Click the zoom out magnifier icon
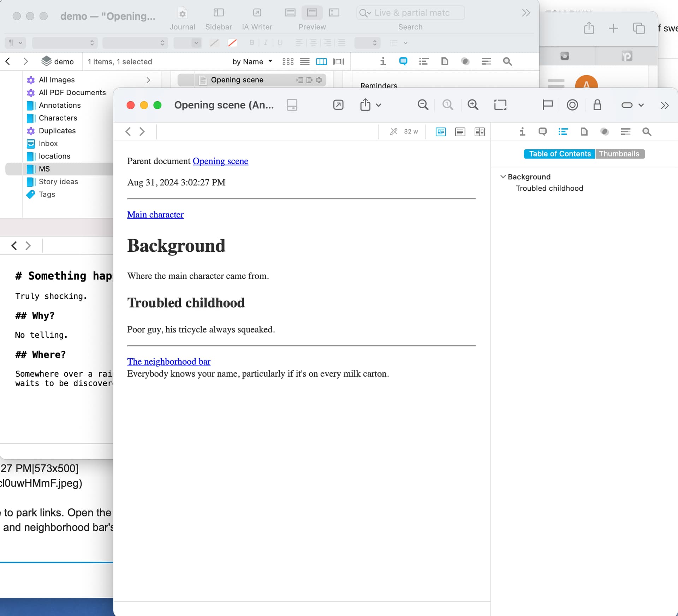This screenshot has height=616, width=678. coord(423,105)
